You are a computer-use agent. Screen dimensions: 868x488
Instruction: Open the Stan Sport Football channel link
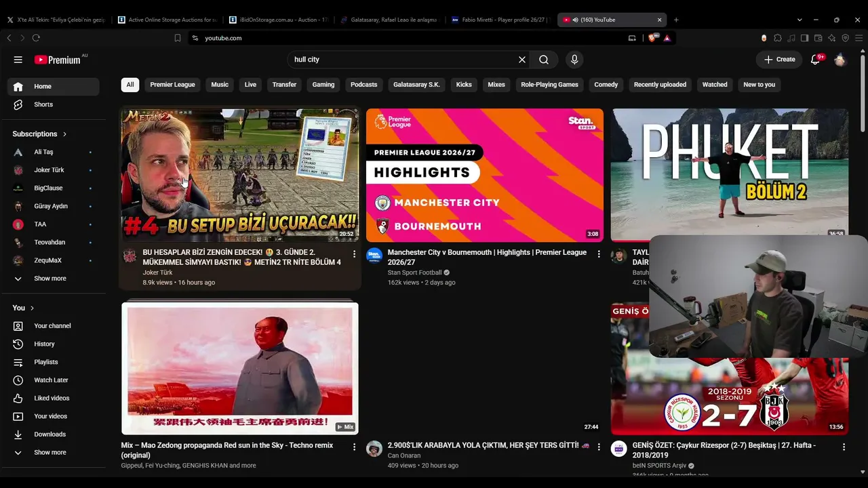click(x=414, y=272)
